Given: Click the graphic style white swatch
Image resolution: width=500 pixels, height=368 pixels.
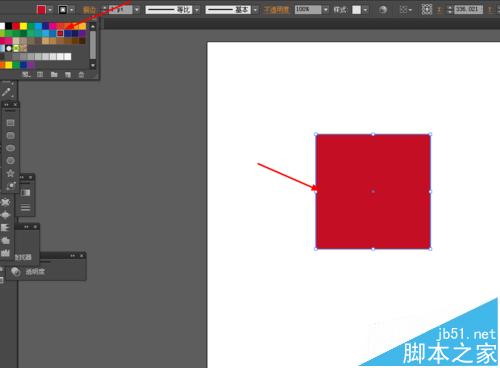Looking at the screenshot, I should tap(357, 10).
